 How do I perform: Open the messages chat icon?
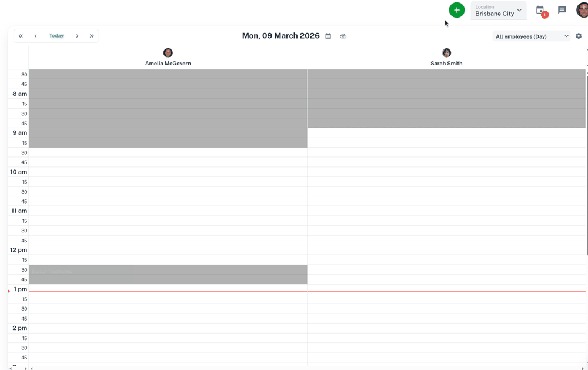[562, 10]
